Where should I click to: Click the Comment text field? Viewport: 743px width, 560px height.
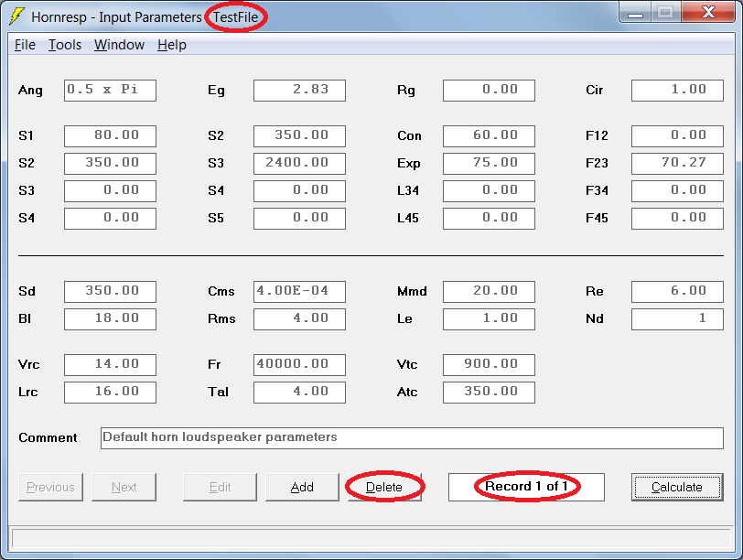(x=412, y=438)
